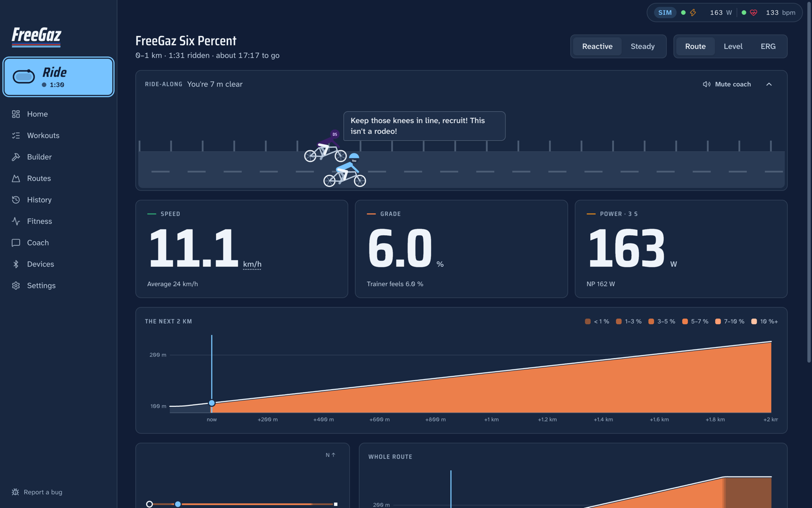The image size is (812, 508).
Task: Open Fitness pulse icon in sidebar
Action: (x=16, y=221)
